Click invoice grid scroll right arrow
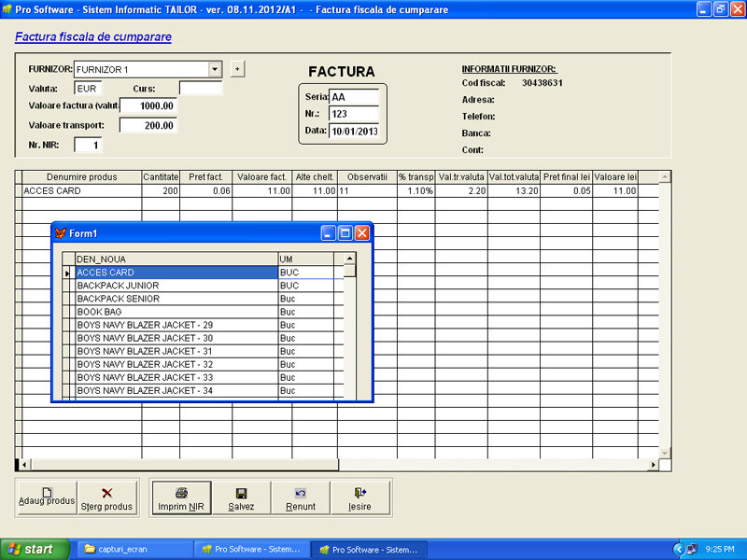The width and height of the screenshot is (747, 560). click(653, 464)
